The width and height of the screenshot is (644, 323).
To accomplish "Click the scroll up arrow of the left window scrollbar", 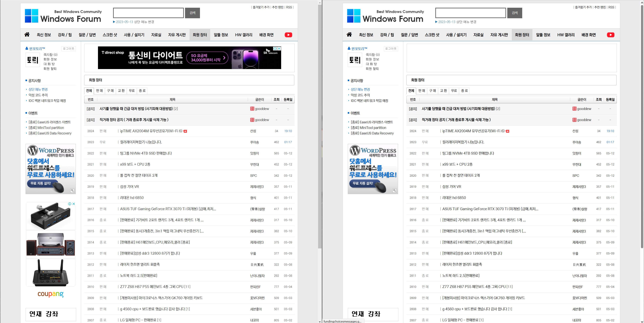I will pos(320,3).
